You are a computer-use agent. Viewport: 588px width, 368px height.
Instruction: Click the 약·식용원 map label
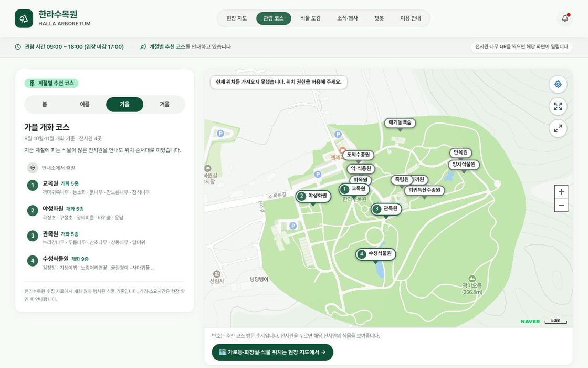(361, 169)
